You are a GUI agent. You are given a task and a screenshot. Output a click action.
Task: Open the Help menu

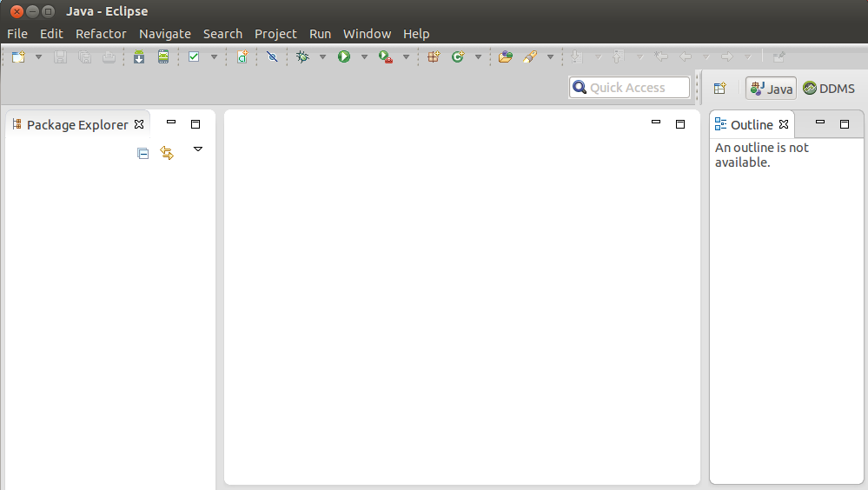click(x=416, y=34)
